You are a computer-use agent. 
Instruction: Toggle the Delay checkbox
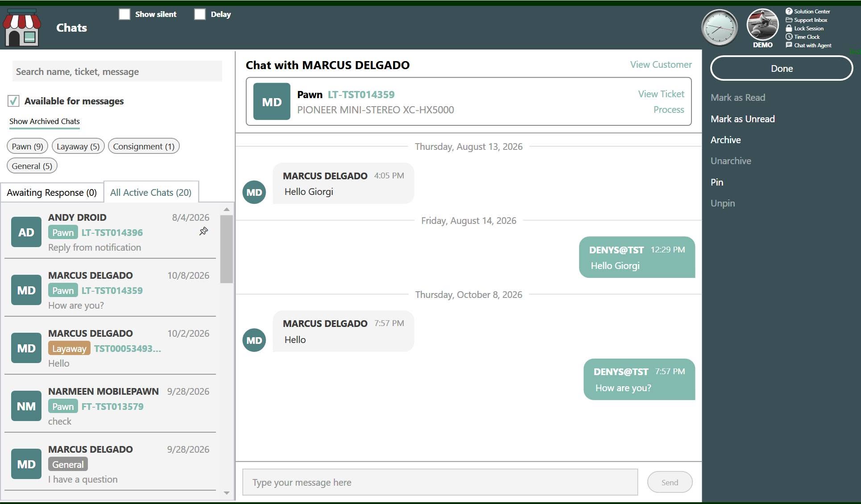(x=200, y=14)
